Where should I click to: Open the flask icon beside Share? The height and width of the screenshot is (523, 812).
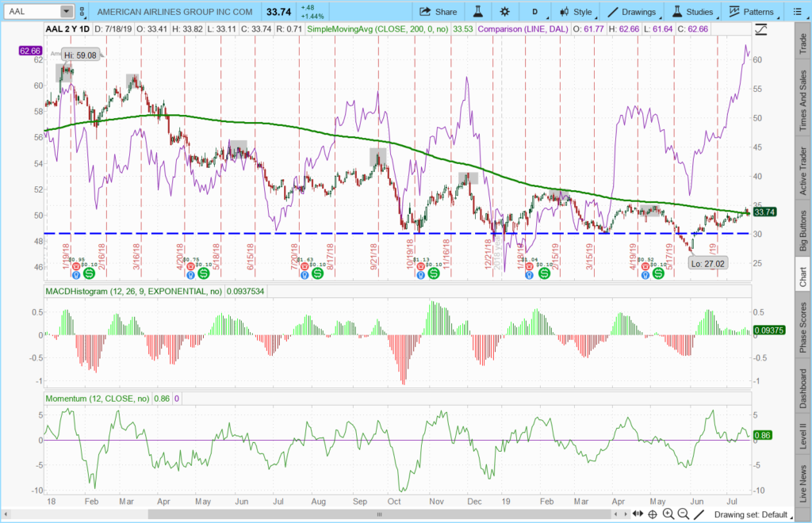point(478,12)
